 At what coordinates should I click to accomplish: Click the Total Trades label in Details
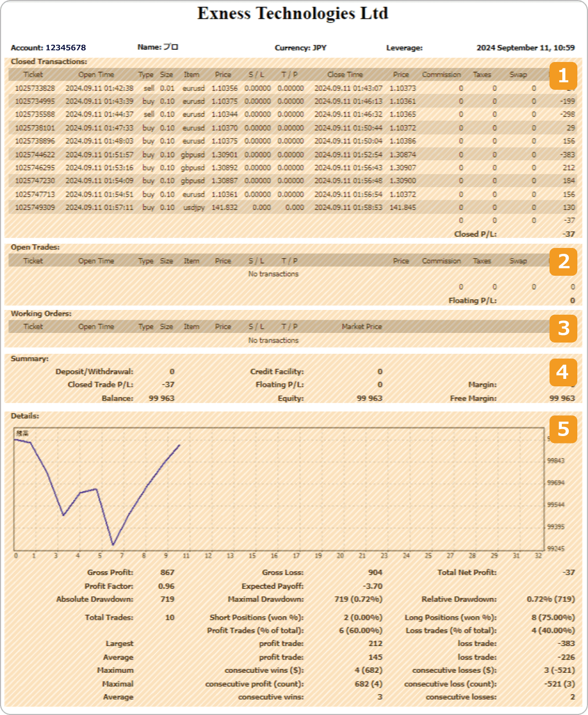coord(109,617)
